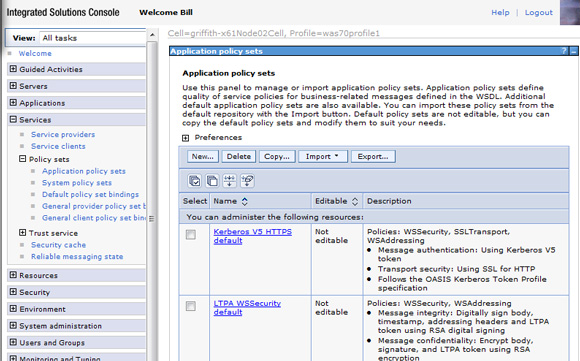Click the Clear Filter Value icon

pos(247,181)
